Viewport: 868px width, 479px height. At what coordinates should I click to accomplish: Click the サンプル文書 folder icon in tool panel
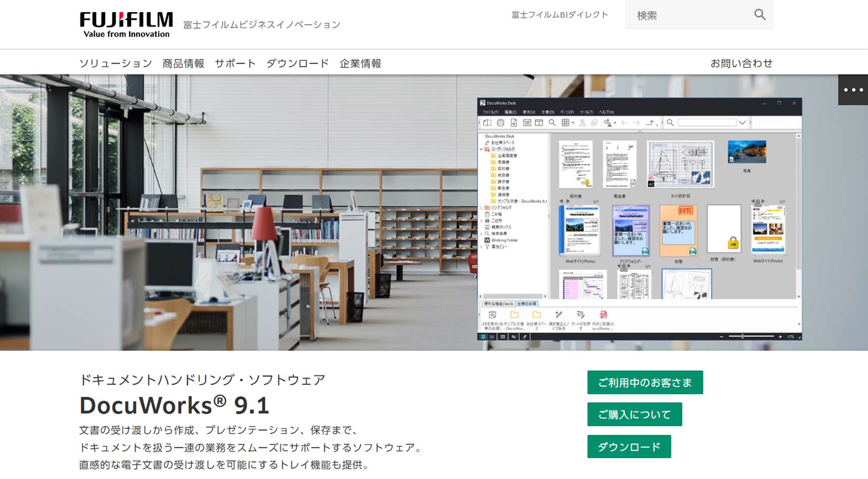click(515, 315)
